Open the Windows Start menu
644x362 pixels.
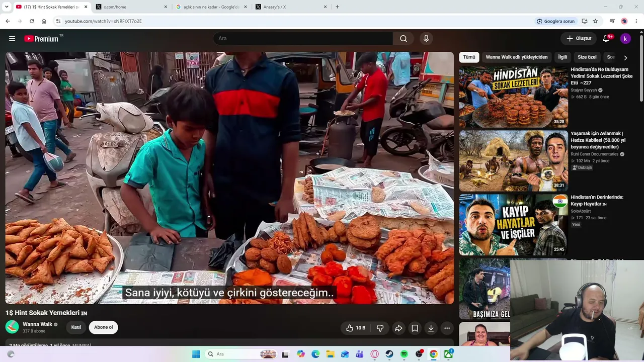pyautogui.click(x=196, y=354)
